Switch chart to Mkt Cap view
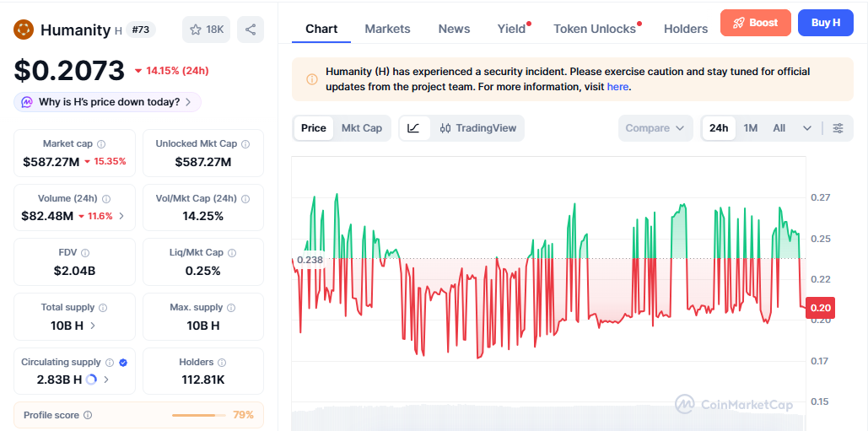The width and height of the screenshot is (868, 431). [362, 128]
